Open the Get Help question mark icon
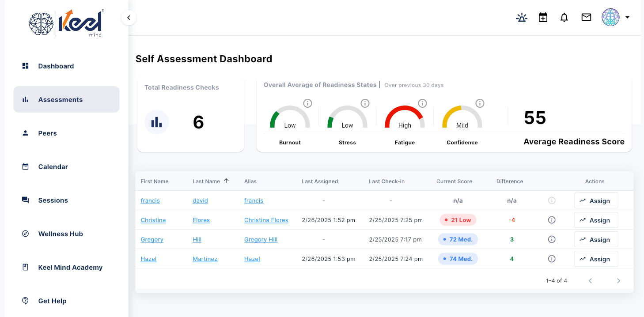 tap(25, 301)
